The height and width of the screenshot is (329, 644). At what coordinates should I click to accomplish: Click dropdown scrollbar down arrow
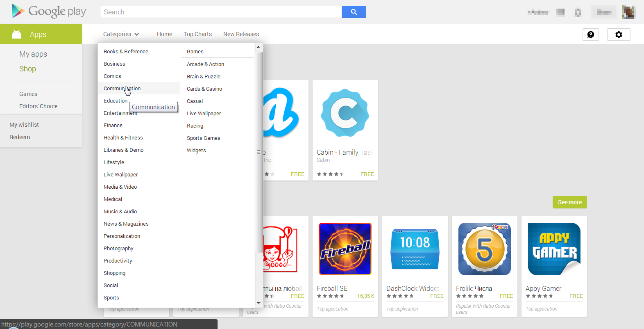259,303
